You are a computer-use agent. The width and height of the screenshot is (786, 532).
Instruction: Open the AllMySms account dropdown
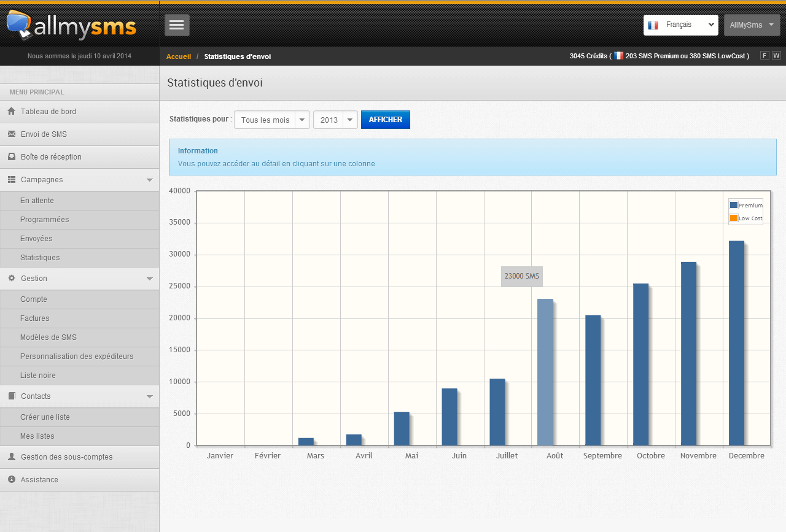pyautogui.click(x=752, y=25)
